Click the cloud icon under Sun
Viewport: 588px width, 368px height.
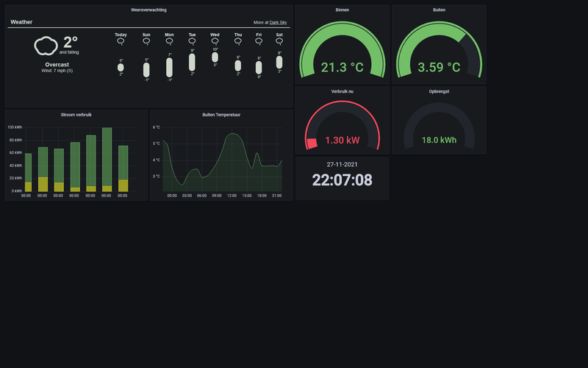(146, 41)
